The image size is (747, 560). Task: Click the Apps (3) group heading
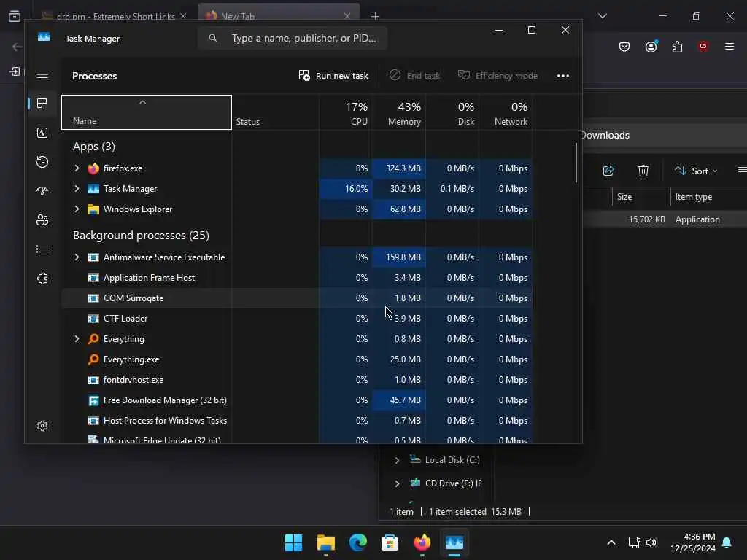click(x=94, y=147)
